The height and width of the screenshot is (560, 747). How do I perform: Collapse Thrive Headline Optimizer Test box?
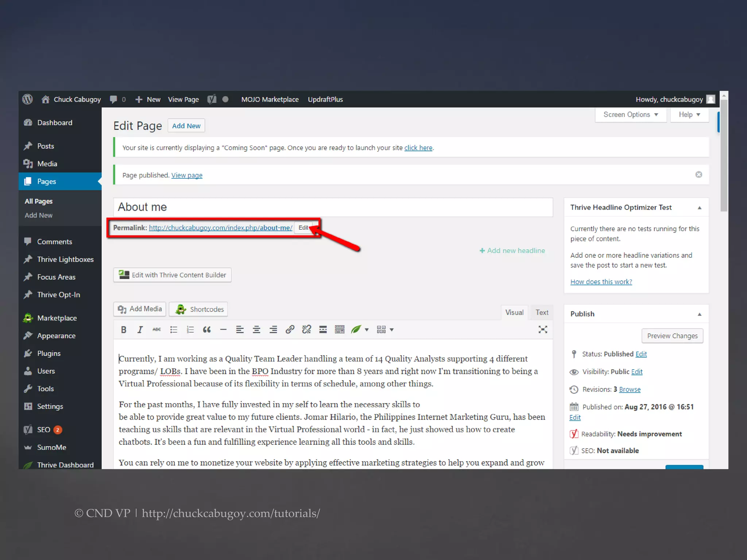tap(699, 208)
